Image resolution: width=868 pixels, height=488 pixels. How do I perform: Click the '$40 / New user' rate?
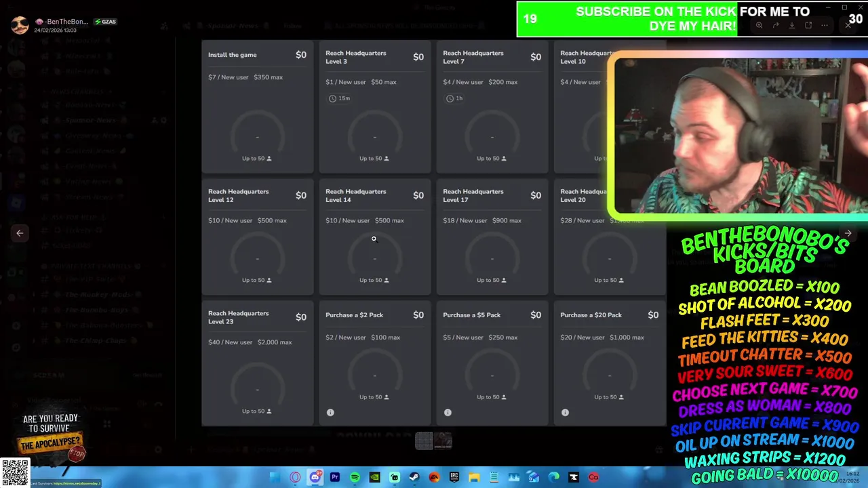(231, 342)
